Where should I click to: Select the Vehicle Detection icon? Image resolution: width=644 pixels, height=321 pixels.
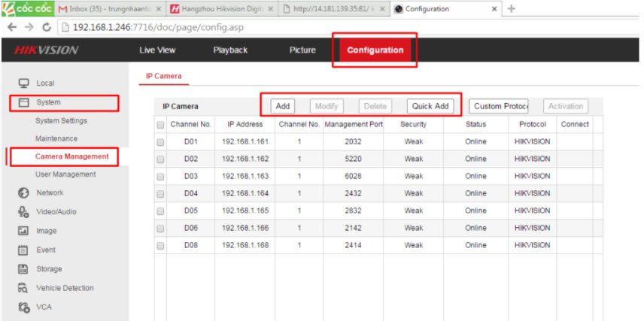pos(23,288)
